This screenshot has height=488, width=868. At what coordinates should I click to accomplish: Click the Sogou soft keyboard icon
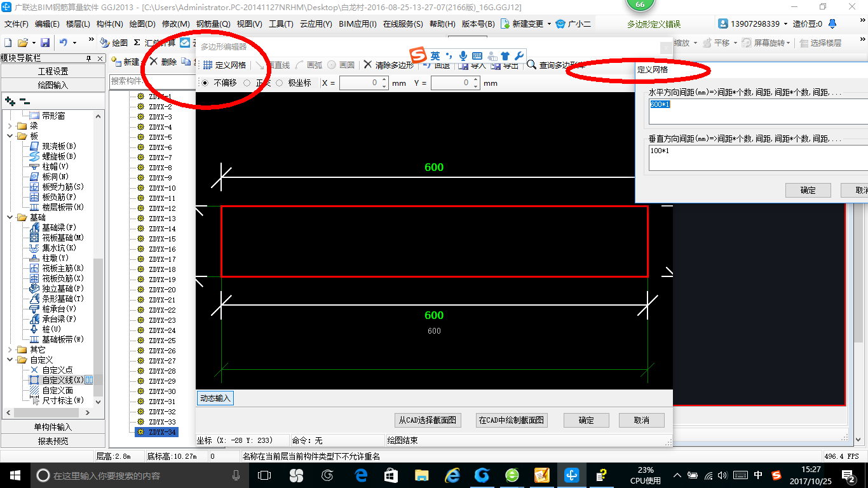pos(477,56)
